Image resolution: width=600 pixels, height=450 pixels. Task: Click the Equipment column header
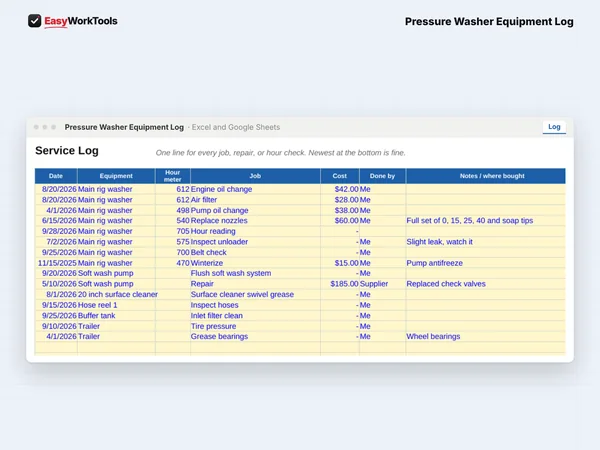(x=116, y=176)
